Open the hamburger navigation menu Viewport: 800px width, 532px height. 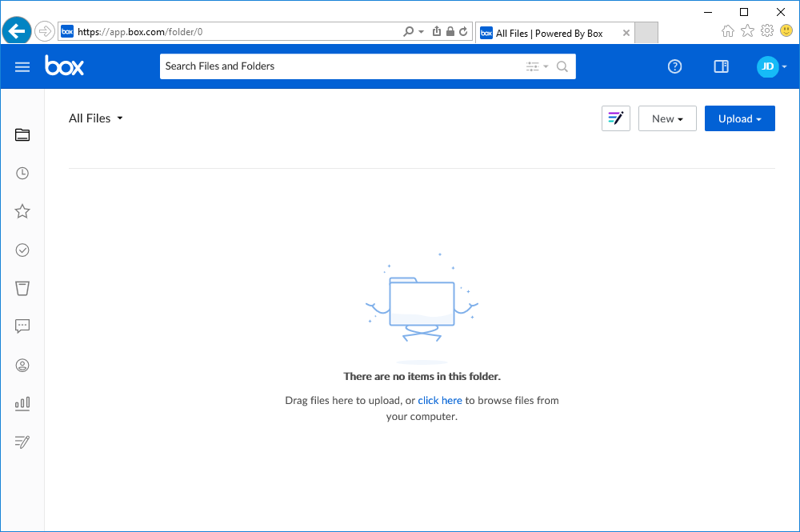(22, 67)
